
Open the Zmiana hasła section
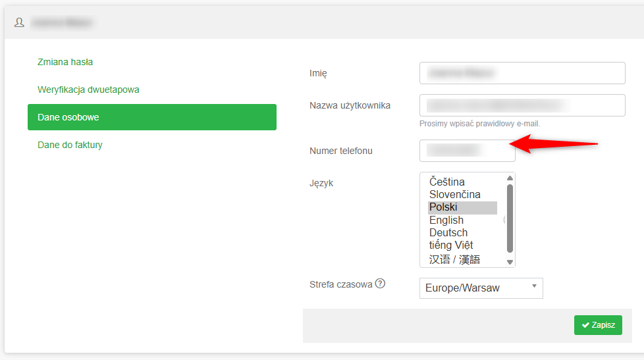click(65, 62)
